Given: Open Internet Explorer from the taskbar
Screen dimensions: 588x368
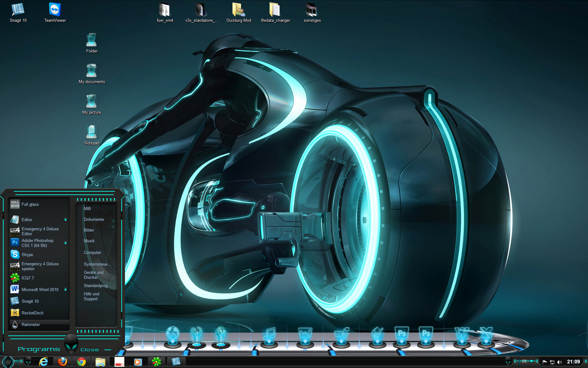Looking at the screenshot, I should click(x=43, y=362).
